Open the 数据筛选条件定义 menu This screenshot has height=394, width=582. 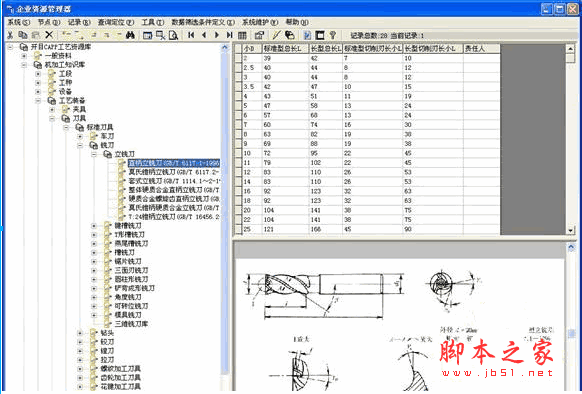click(203, 22)
